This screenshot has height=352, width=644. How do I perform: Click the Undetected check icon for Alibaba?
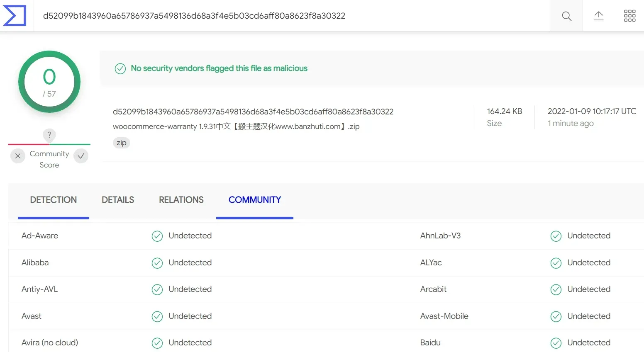(x=157, y=263)
